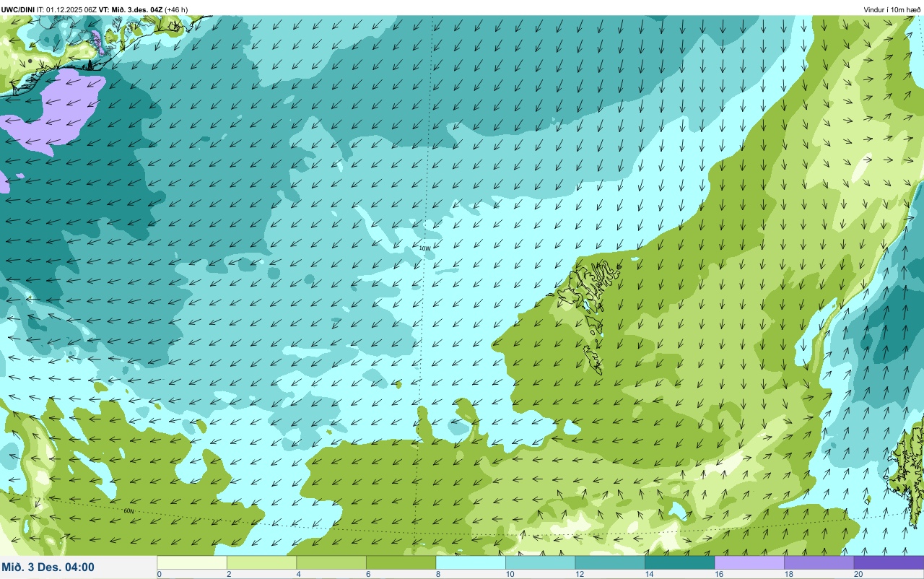Click the legend value '2'
Viewport: 924px width, 579px height.
pyautogui.click(x=227, y=575)
